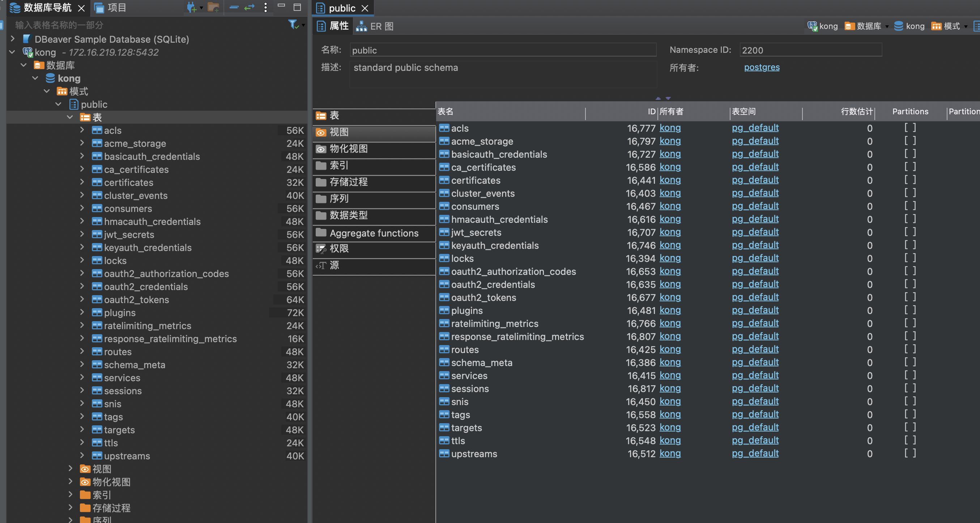Screen dimensions: 980x523
Task: Click the new connection plug icon
Action: pyautogui.click(x=191, y=7)
